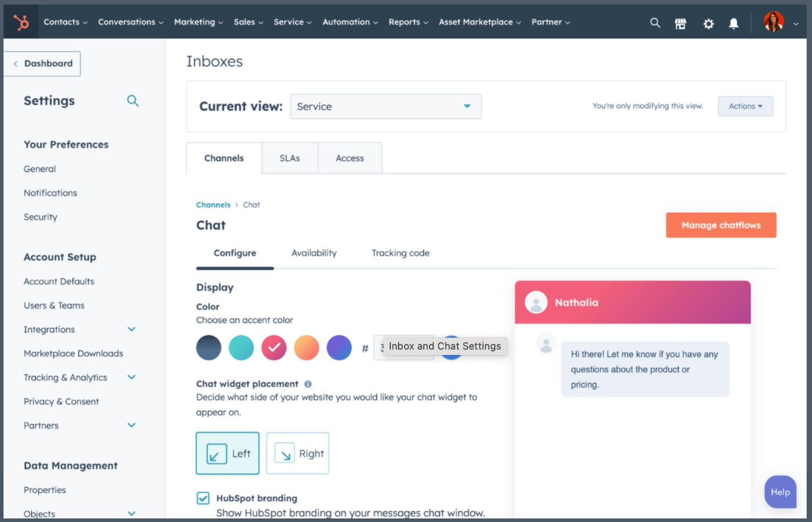Click the HubSpot sprocket logo

21,23
